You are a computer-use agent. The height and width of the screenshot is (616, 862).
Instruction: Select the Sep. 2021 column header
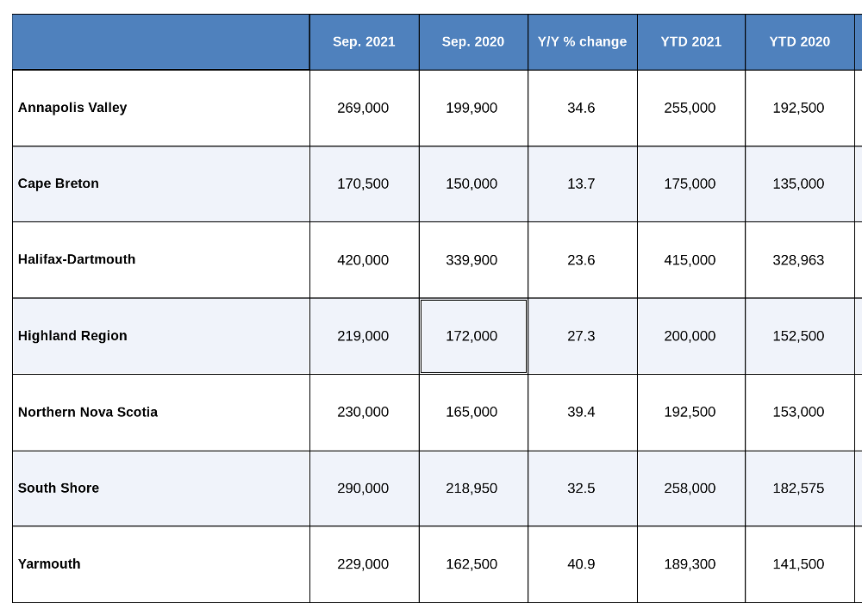point(364,42)
